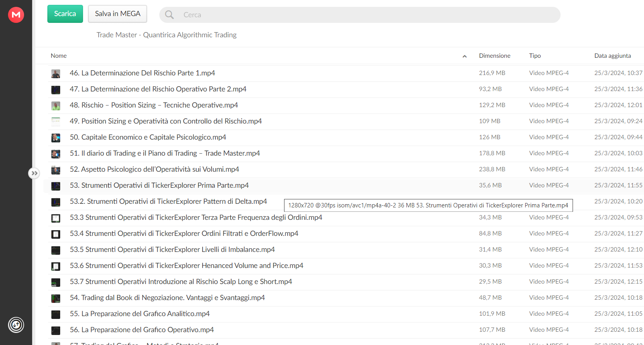Focus the Cerca search field

(x=360, y=15)
